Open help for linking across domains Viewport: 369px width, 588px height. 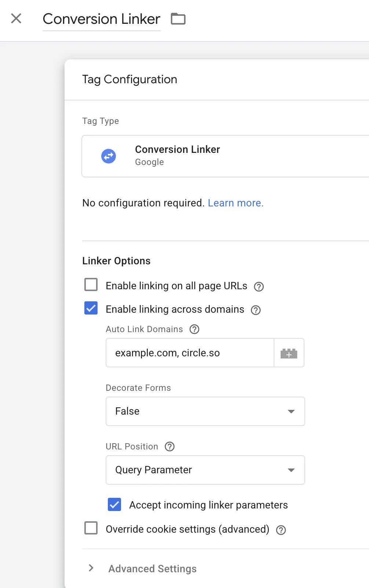coord(256,310)
